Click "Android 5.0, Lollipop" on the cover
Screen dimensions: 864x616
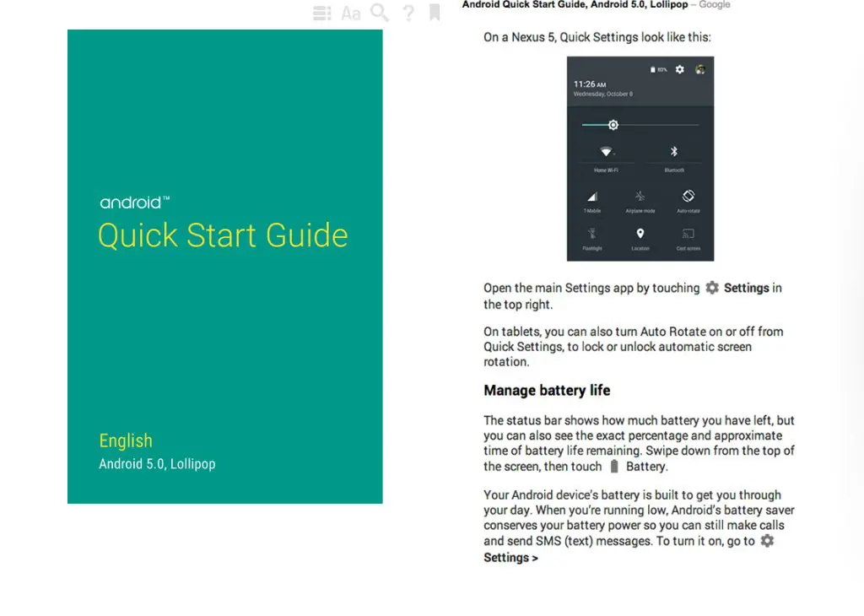click(157, 464)
